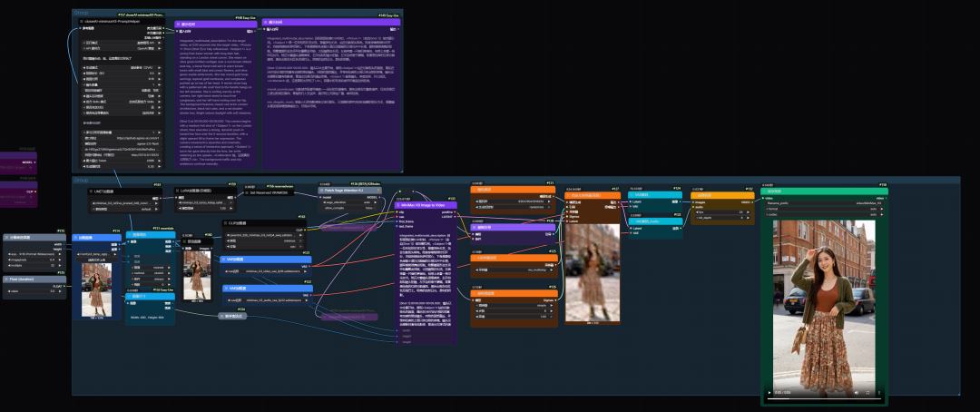Image resolution: width=980 pixels, height=412 pixels.
Task: Collapse the green save video node #158
Action: [x=765, y=191]
